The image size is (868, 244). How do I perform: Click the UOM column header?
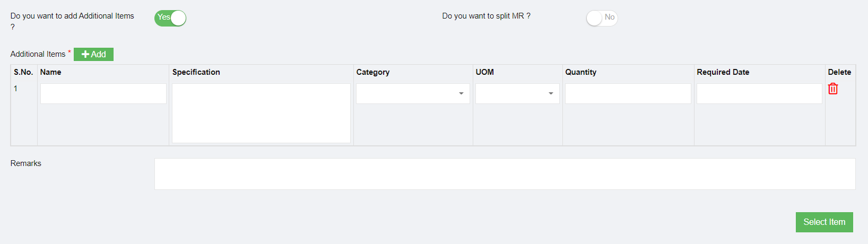click(485, 72)
